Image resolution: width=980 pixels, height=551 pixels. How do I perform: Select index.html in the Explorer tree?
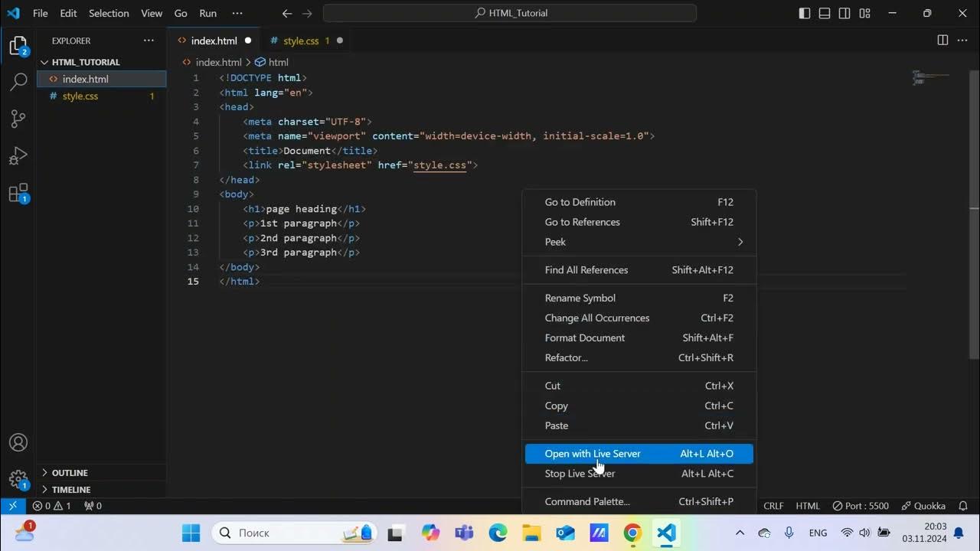tap(101, 79)
